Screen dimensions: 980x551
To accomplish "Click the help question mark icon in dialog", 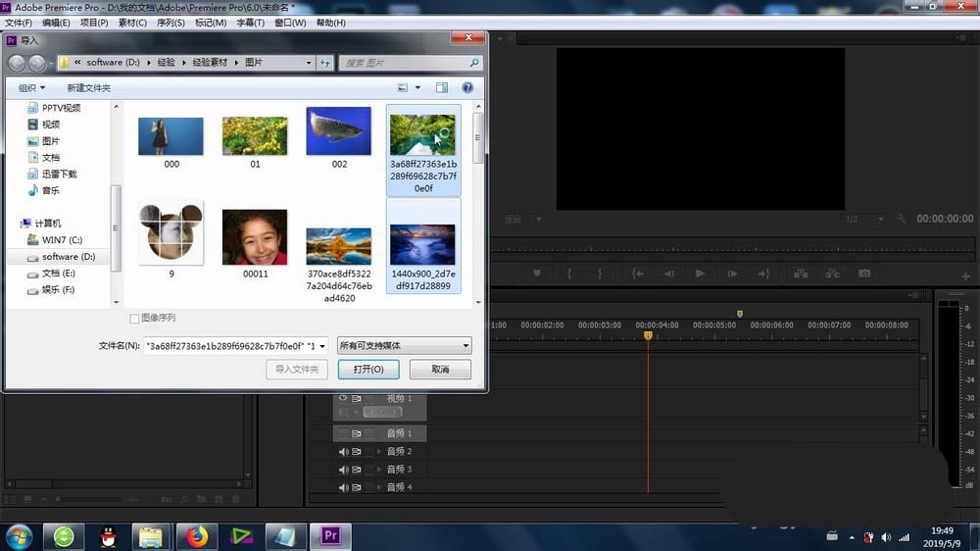I will [467, 87].
